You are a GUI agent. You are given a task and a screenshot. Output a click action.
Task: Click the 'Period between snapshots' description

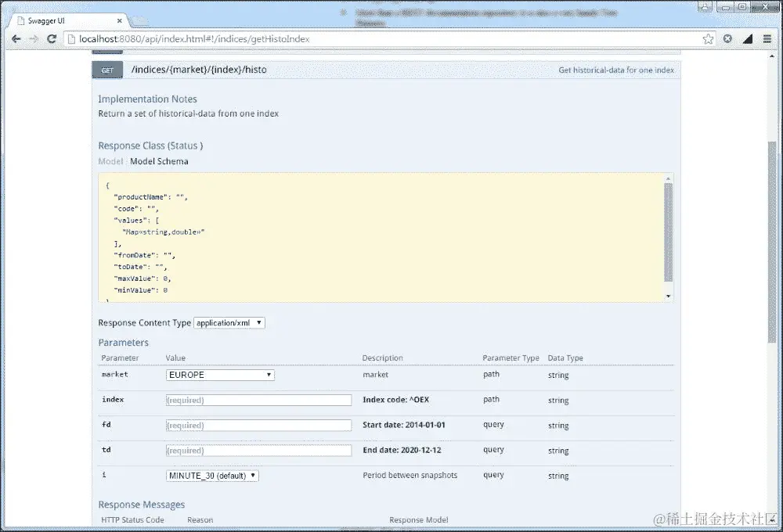click(x=410, y=475)
